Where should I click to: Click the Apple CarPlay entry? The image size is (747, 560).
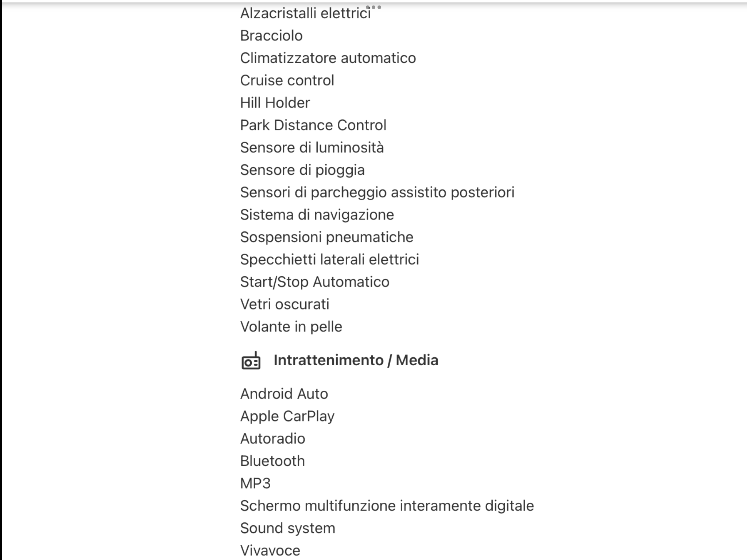click(287, 416)
